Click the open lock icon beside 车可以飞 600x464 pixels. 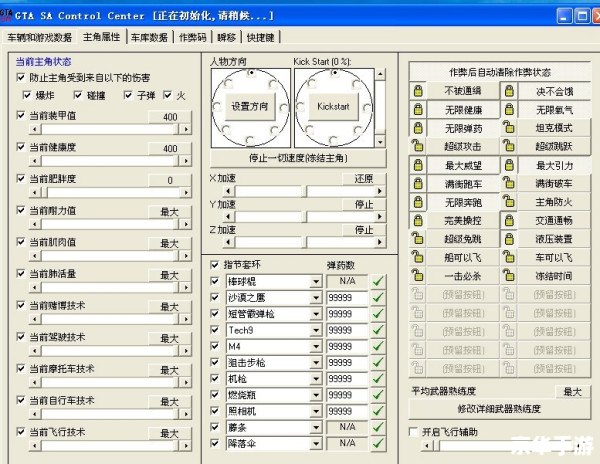point(509,257)
